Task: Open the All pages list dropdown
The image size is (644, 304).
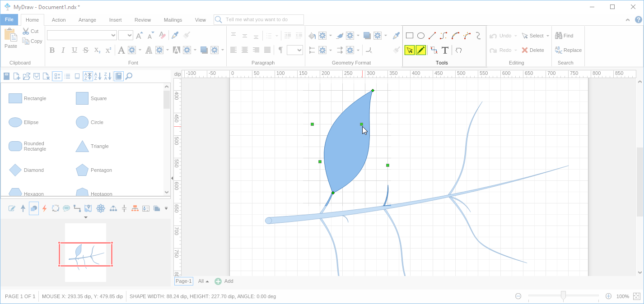Action: (x=203, y=281)
